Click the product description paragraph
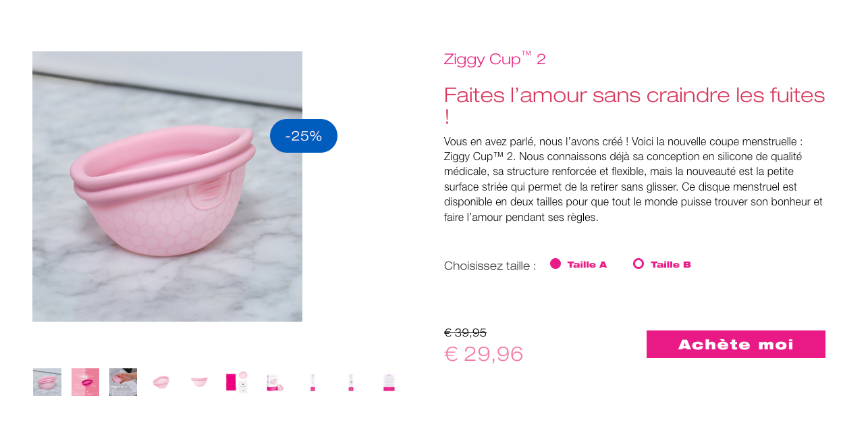The height and width of the screenshot is (421, 868). tap(633, 179)
